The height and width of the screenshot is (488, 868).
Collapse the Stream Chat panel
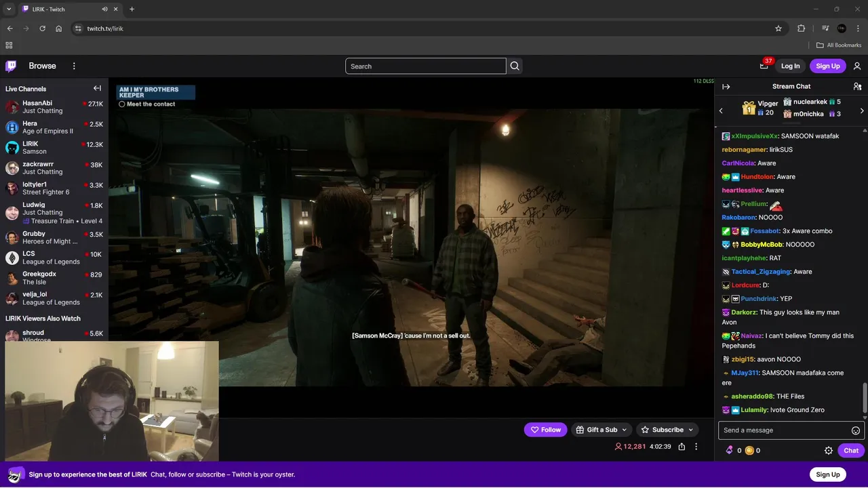click(x=726, y=87)
